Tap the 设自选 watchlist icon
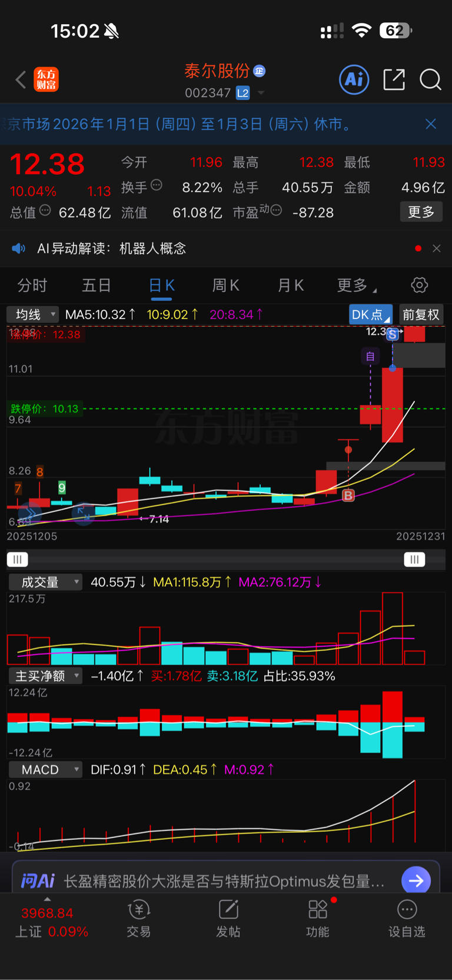The width and height of the screenshot is (452, 980). tap(407, 918)
